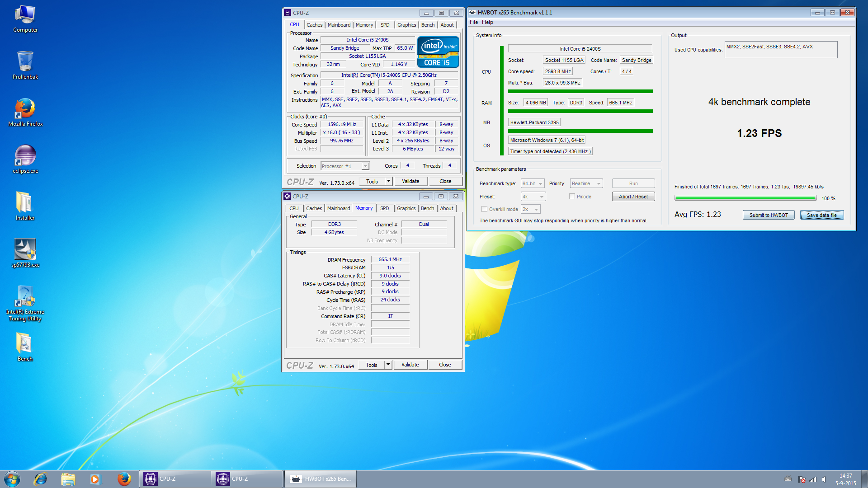This screenshot has height=488, width=868.
Task: Click the HWBOT x265 Benchmark title bar icon
Action: (472, 13)
